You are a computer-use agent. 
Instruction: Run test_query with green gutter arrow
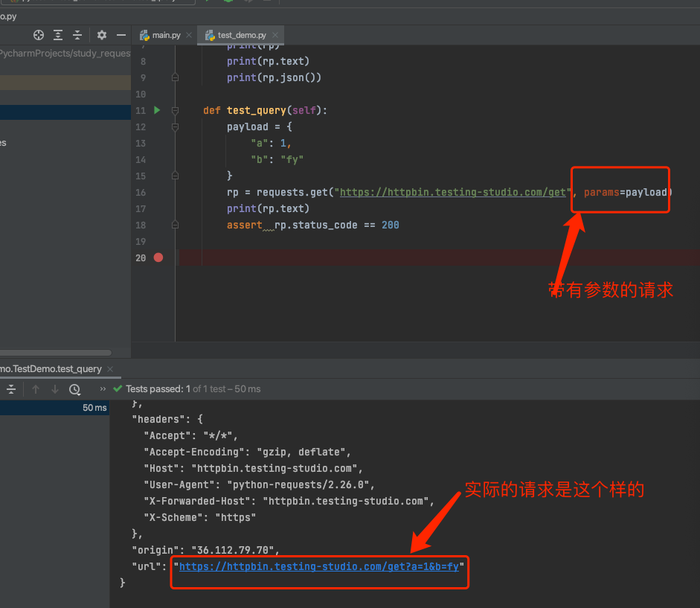click(157, 110)
